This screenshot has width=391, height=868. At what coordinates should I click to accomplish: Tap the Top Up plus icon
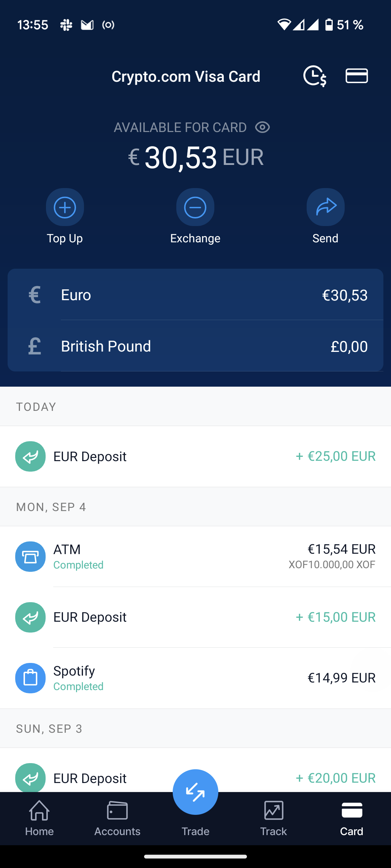[65, 207]
